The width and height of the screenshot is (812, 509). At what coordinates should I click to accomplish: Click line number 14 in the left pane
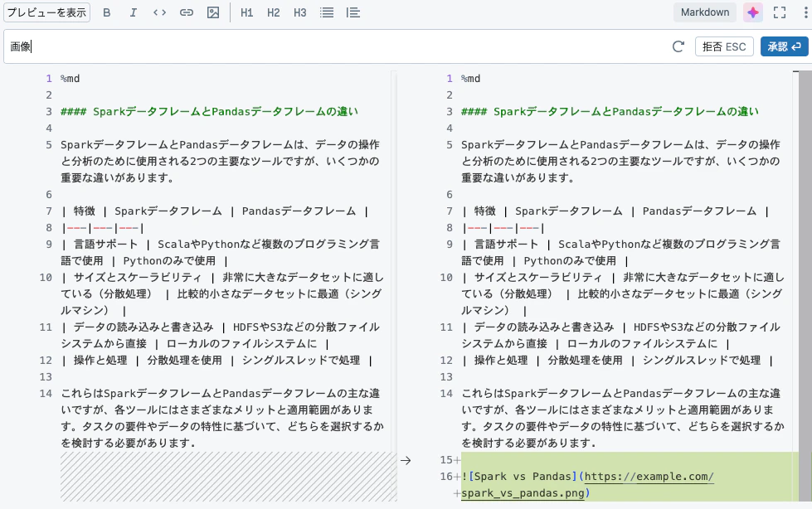point(46,394)
